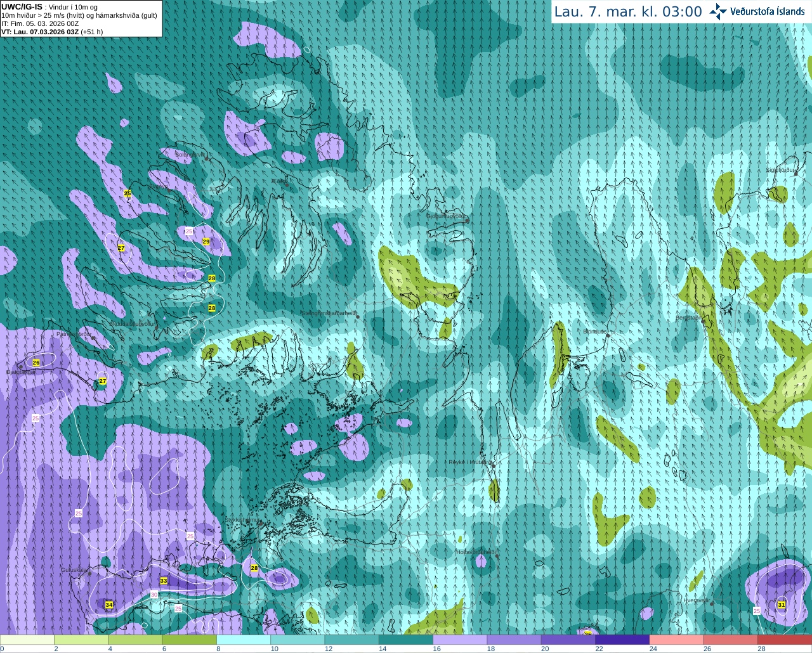Click the Gufuskálar station label
This screenshot has height=653, width=812.
(74, 570)
